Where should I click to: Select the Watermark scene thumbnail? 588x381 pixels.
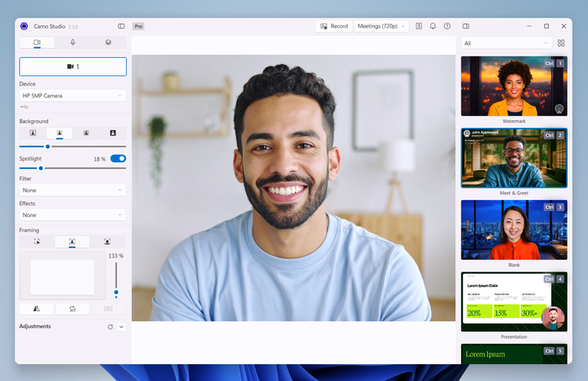point(514,86)
